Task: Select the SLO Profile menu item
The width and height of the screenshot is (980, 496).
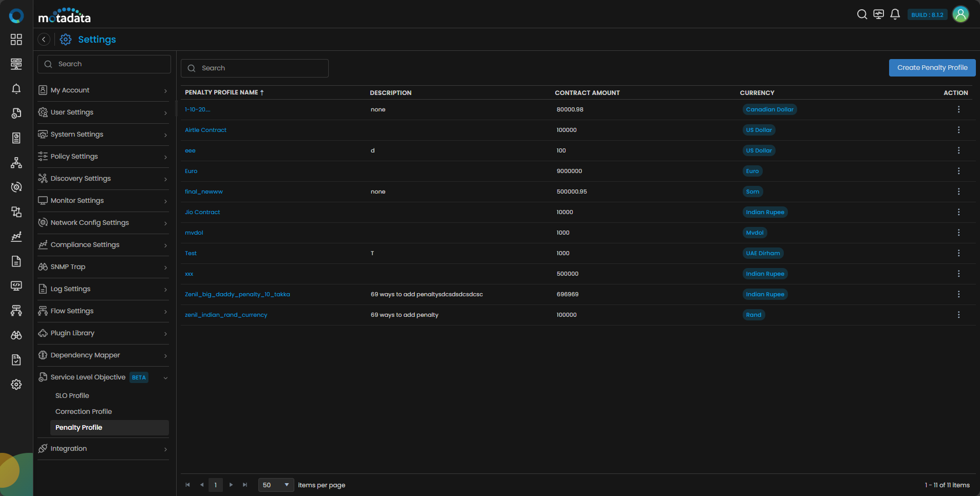Action: click(x=72, y=396)
